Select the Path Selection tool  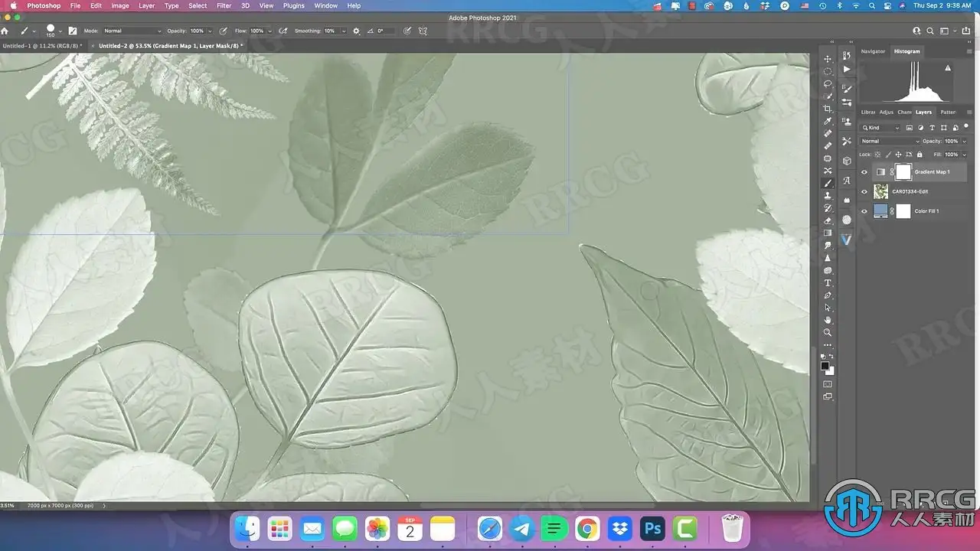828,308
